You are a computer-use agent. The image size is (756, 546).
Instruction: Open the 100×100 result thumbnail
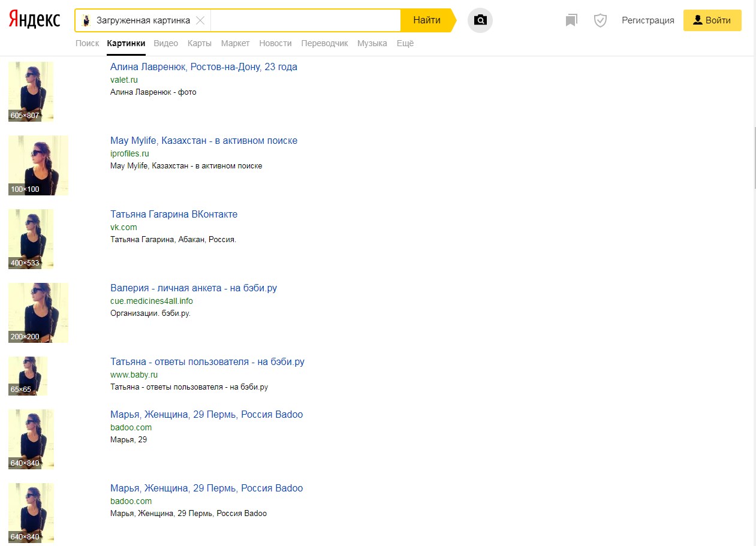point(38,165)
